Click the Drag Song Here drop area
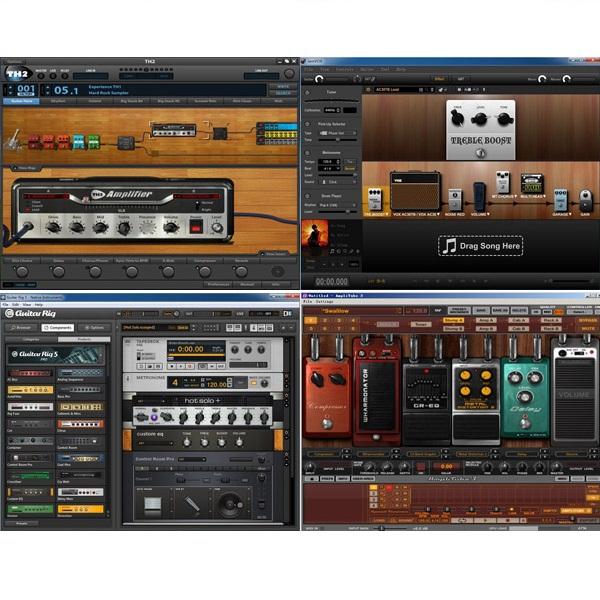Image resolution: width=600 pixels, height=600 pixels. click(481, 246)
